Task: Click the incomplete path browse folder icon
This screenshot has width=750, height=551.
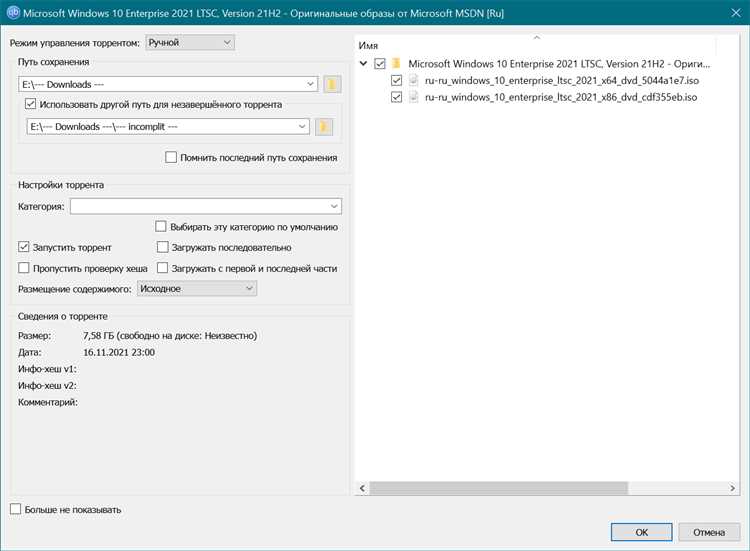Action: 324,127
